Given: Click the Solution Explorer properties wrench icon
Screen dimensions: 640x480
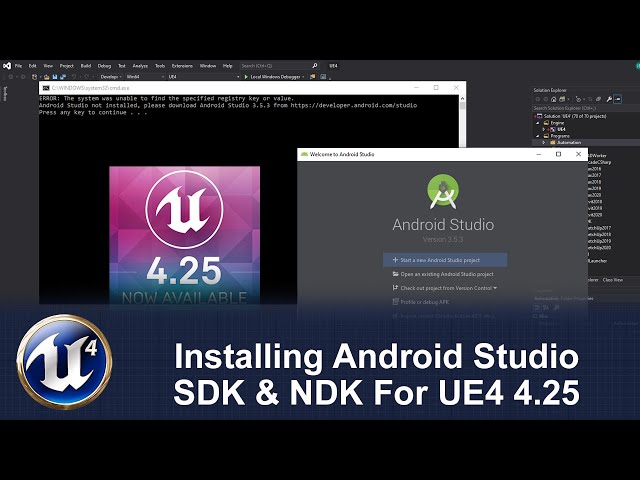Looking at the screenshot, I should [x=609, y=99].
